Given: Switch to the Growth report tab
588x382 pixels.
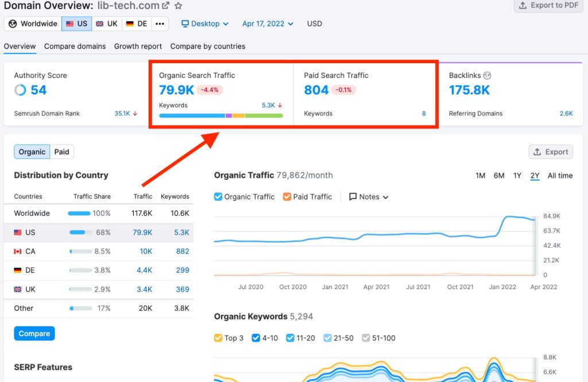Looking at the screenshot, I should click(x=138, y=46).
